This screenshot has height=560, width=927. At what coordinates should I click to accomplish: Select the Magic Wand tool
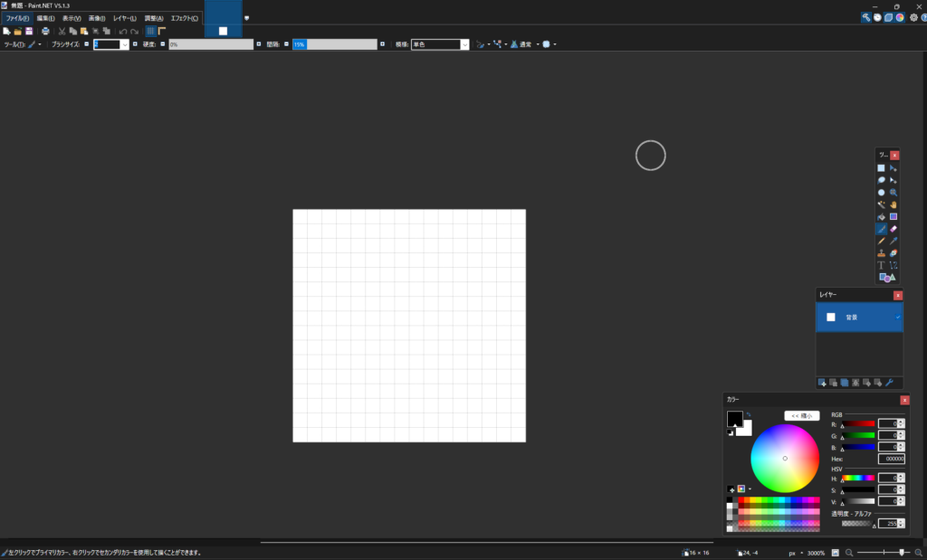881,204
